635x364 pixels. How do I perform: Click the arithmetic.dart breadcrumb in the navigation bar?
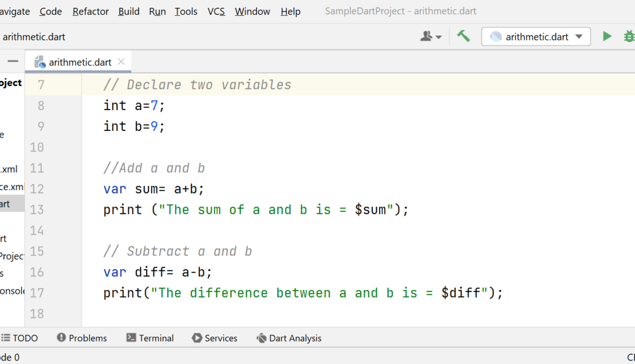[34, 37]
